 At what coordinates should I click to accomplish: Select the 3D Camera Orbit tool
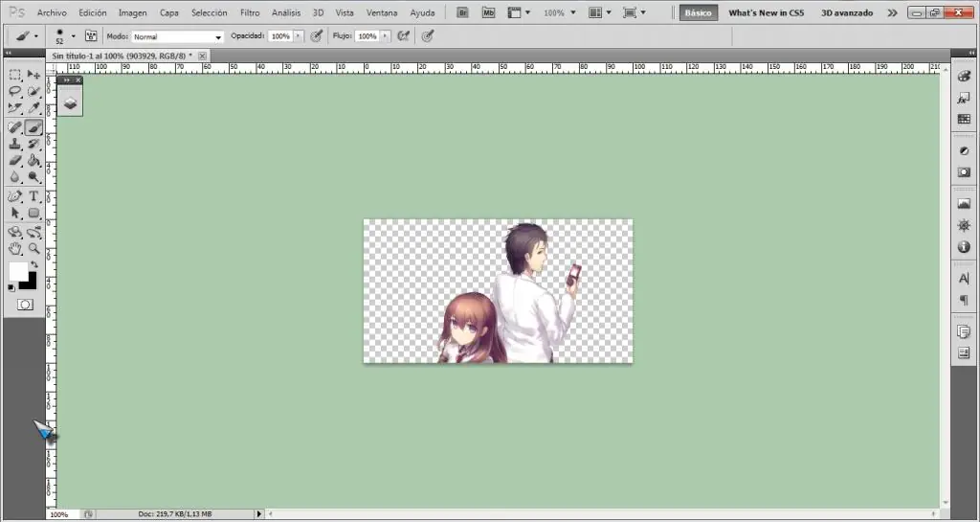33,233
